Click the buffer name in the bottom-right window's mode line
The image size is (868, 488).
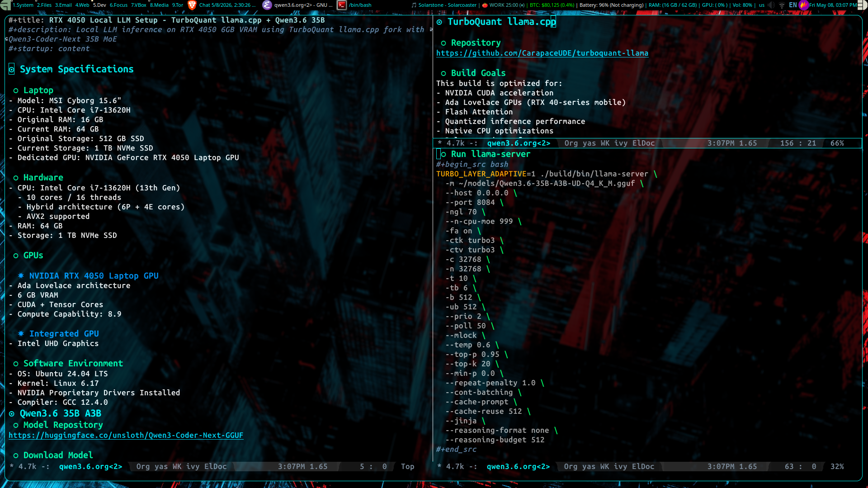pos(518,467)
